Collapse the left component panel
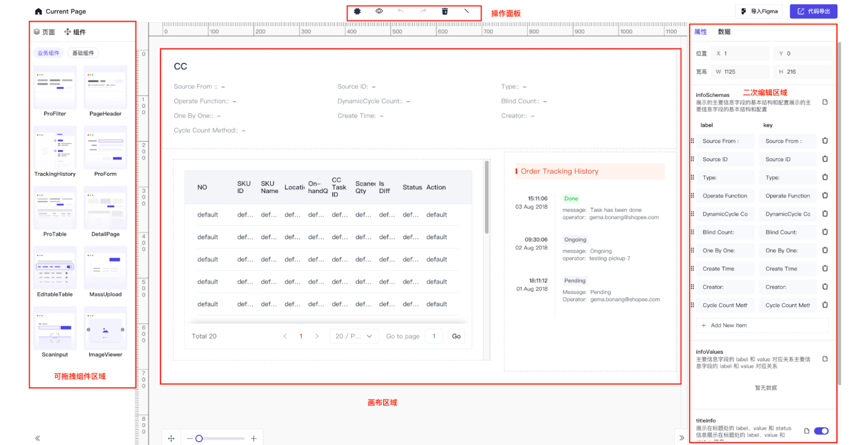 point(37,438)
